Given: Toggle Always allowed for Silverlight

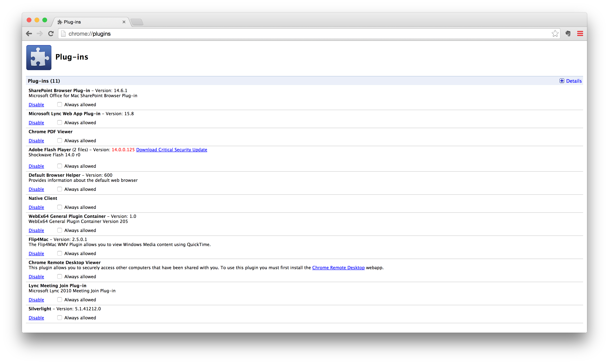Looking at the screenshot, I should tap(59, 318).
